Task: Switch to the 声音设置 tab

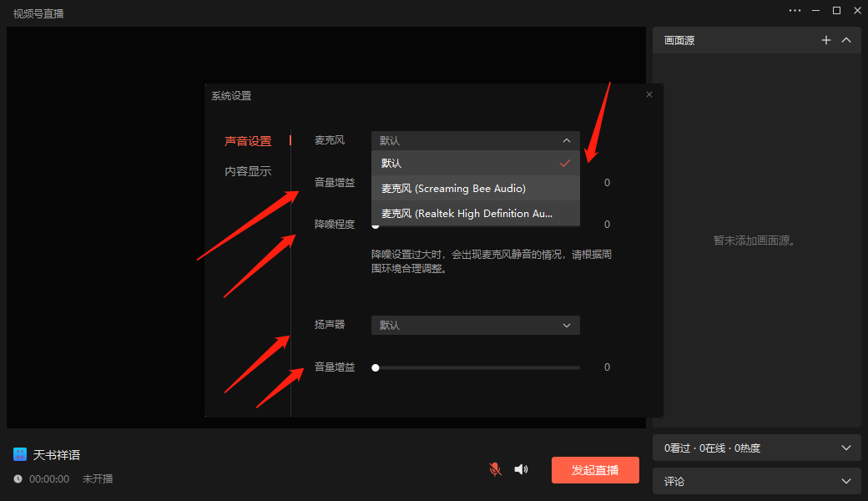Action: click(248, 141)
